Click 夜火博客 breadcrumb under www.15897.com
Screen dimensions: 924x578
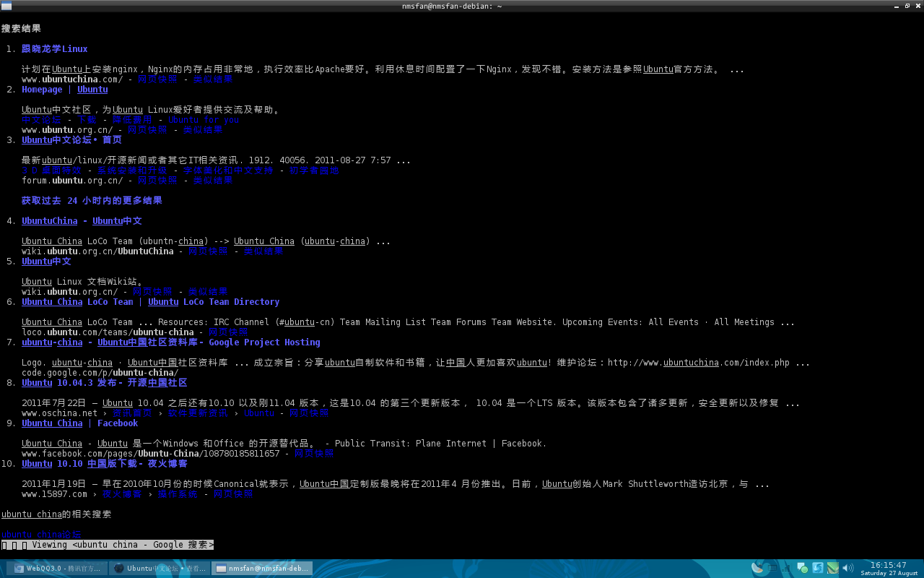122,494
